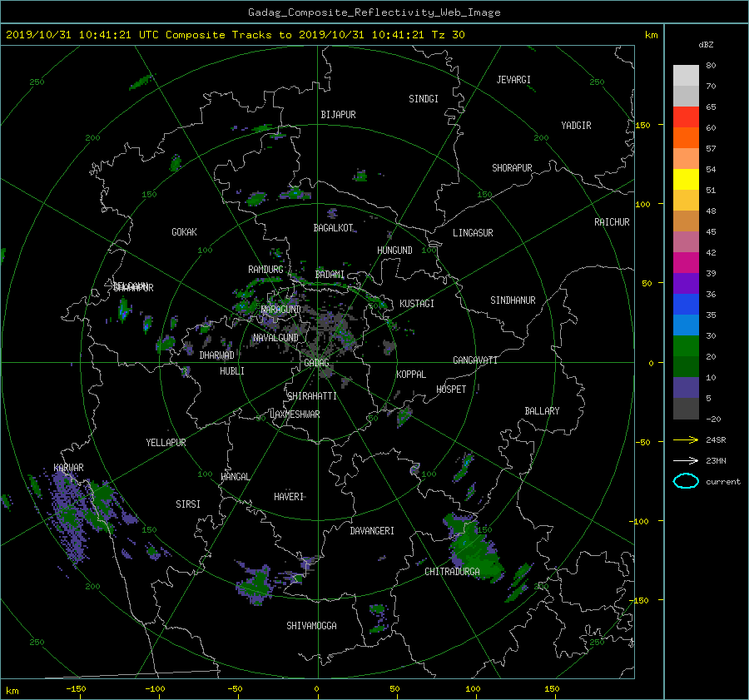Click the GANGAVATI city label

click(x=475, y=360)
